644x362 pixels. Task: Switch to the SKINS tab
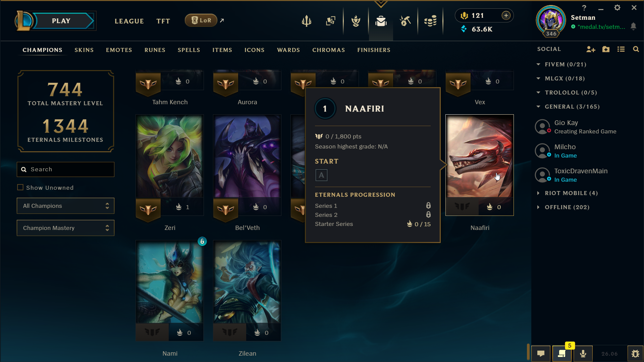84,50
